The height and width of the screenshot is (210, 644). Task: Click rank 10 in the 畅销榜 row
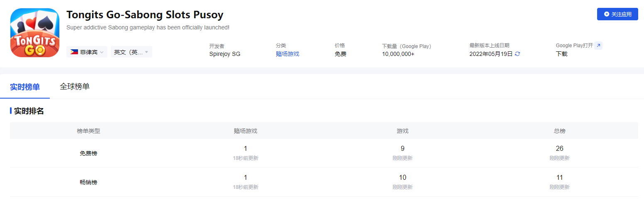click(x=402, y=177)
